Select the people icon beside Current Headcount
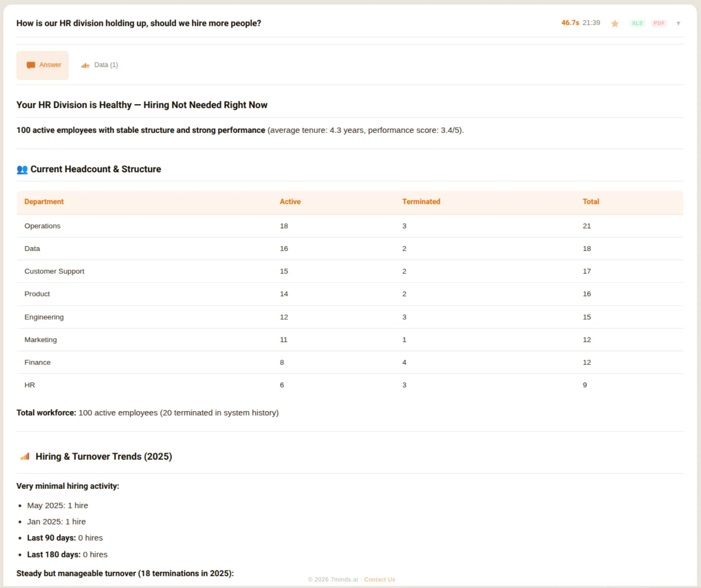This screenshot has height=588, width=701. 22,170
